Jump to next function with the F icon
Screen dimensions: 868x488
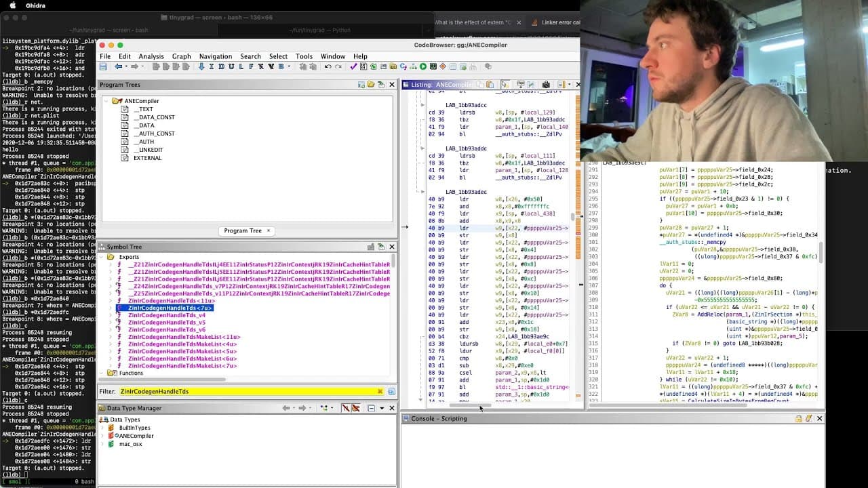click(x=252, y=66)
